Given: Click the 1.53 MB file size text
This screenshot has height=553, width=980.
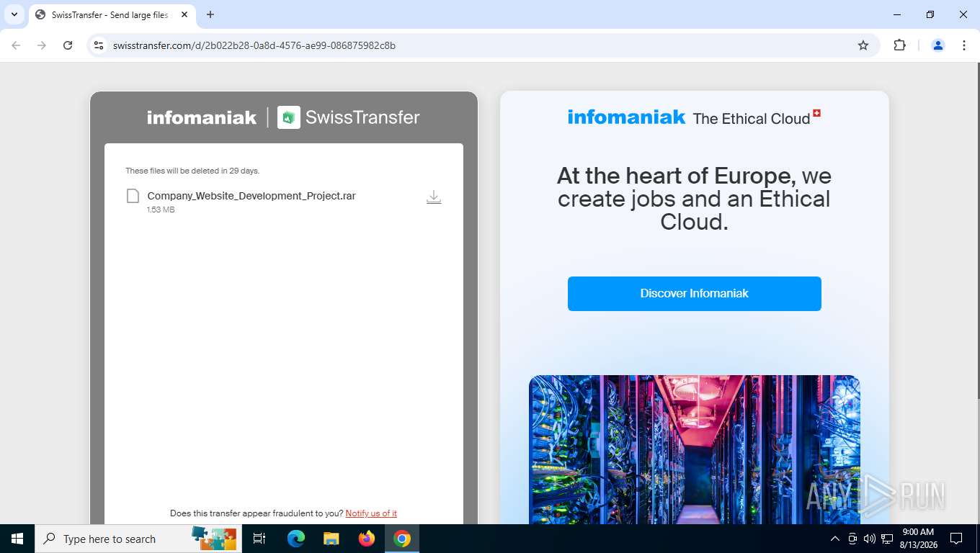Looking at the screenshot, I should [x=161, y=210].
